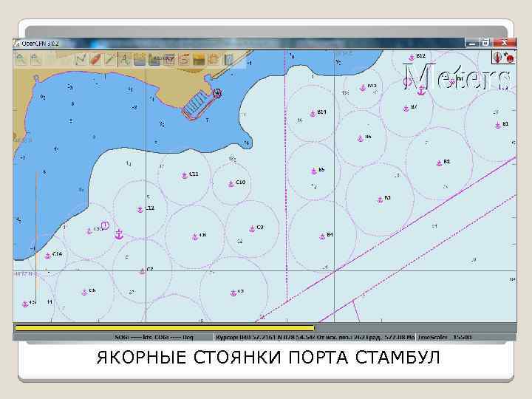532x399 pixels.
Task: Click the circled harbour marker at pier tip
Action: click(216, 93)
